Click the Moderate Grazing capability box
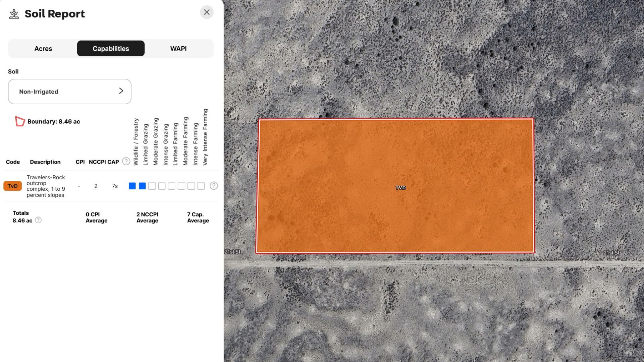This screenshot has width=644, height=362. (152, 186)
